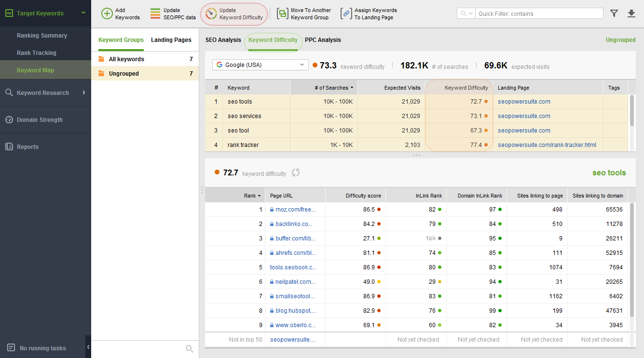644x358 pixels.
Task: Open the filter funnel icon
Action: 614,13
